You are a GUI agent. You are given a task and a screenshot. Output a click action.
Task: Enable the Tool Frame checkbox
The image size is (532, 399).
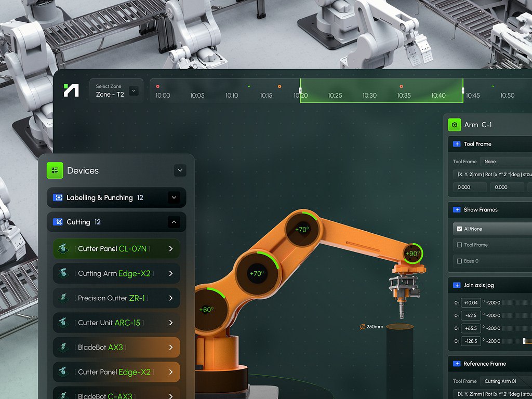459,245
